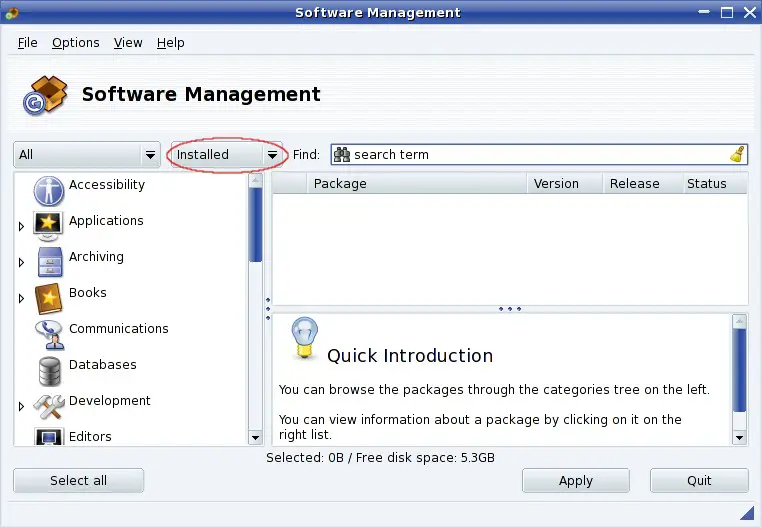Expand the Books category
762x528 pixels.
[21, 298]
